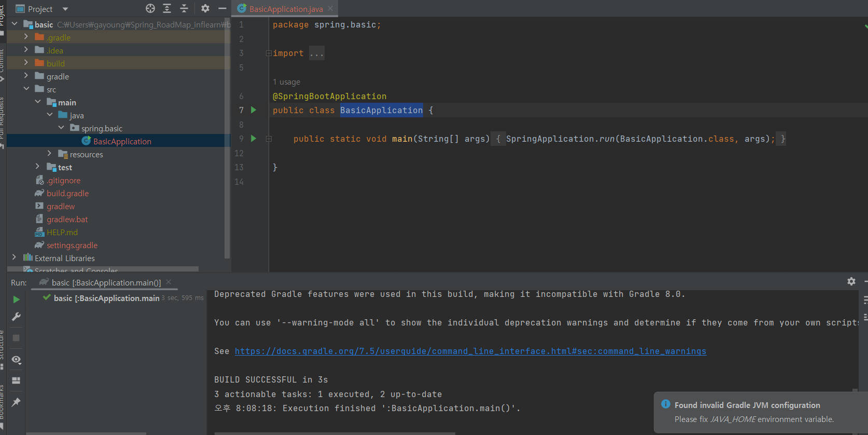Collapse the src folder
Viewport: 868px width, 435px height.
tap(26, 89)
